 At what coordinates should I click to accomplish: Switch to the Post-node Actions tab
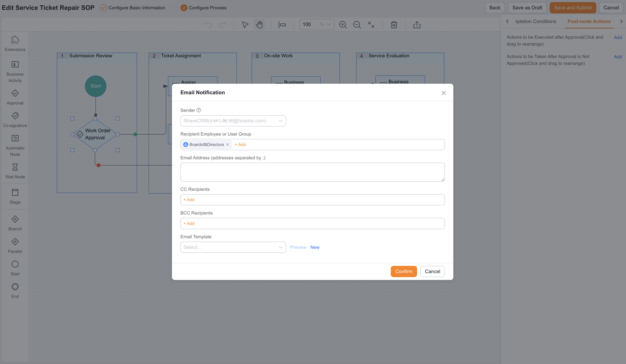589,21
